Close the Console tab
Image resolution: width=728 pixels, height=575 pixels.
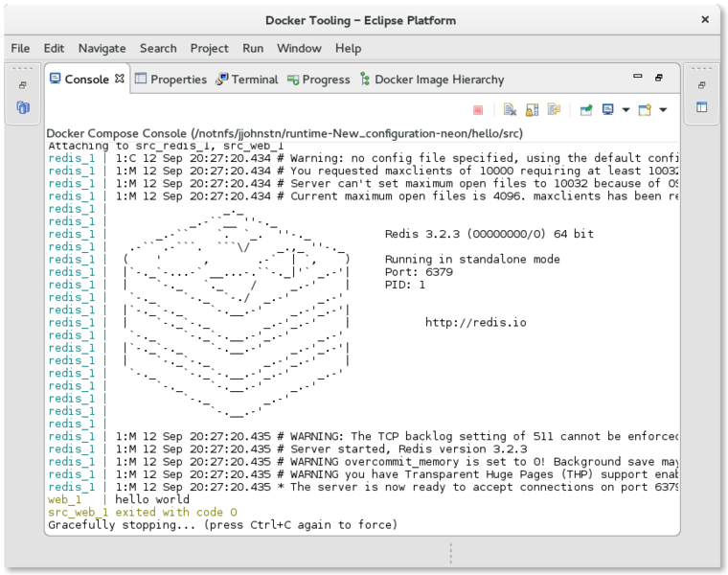(x=120, y=79)
